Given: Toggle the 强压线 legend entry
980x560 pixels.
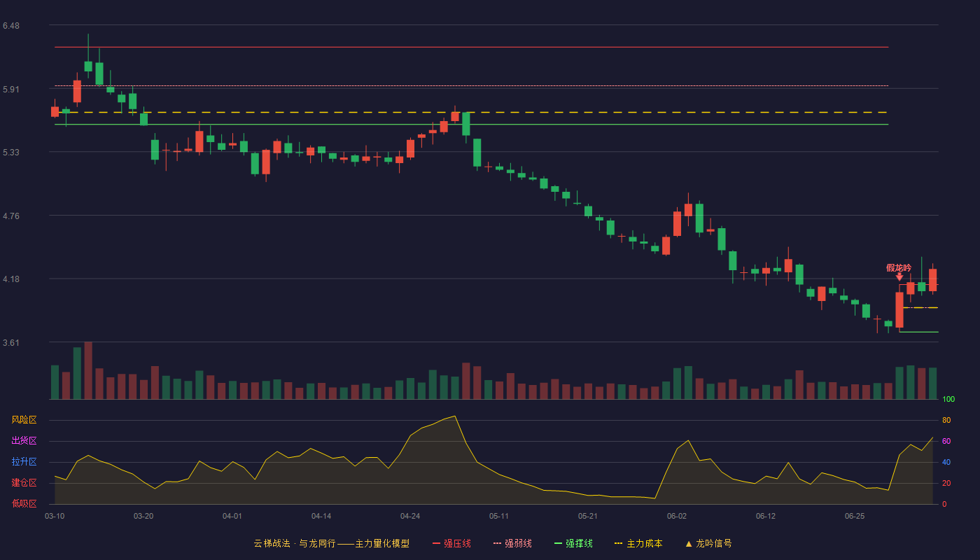Looking at the screenshot, I should point(451,543).
